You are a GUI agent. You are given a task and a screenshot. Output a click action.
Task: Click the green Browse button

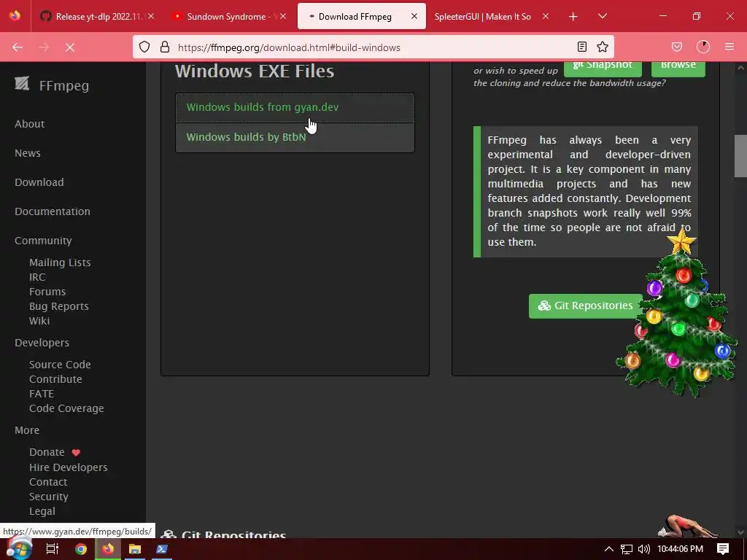tap(678, 68)
